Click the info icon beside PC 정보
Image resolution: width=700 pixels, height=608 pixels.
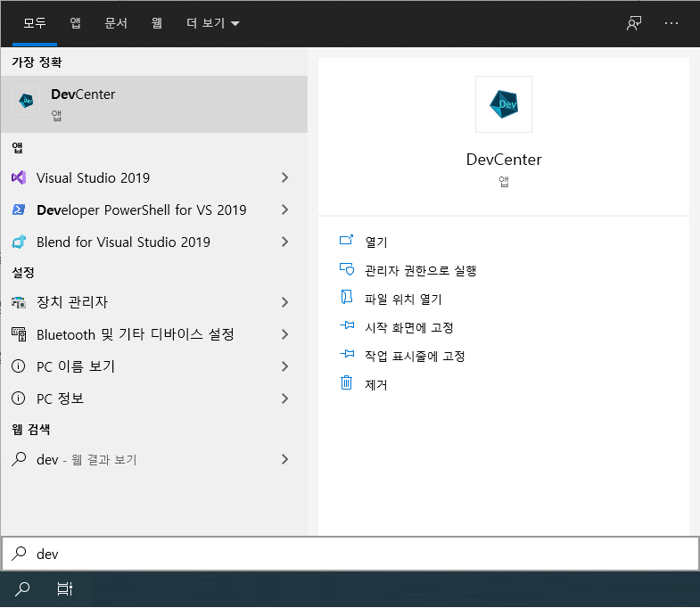(x=19, y=398)
